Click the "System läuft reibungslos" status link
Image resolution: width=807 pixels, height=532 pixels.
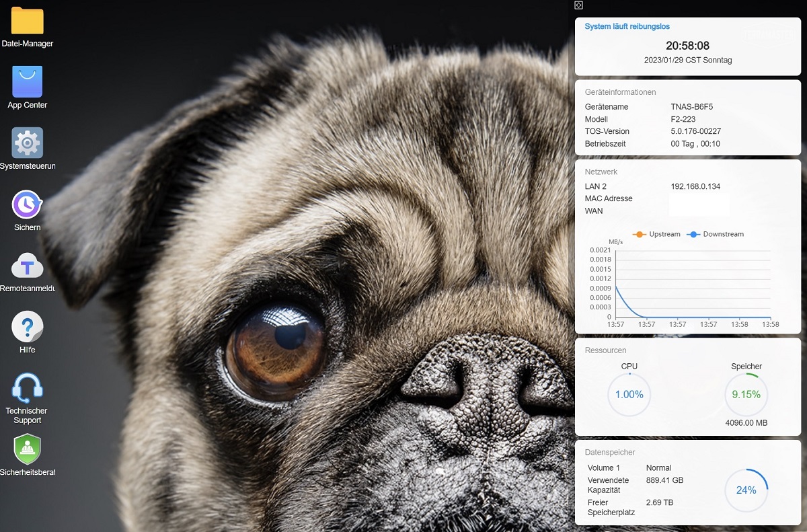click(627, 27)
